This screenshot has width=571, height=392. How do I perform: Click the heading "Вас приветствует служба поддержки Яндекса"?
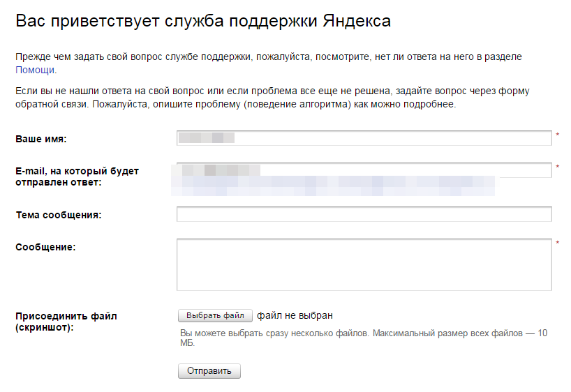203,21
